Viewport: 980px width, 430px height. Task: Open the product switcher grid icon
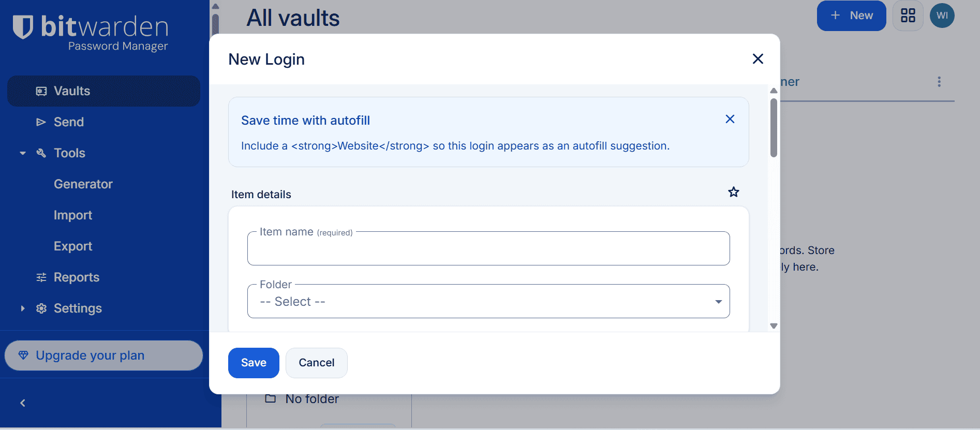point(908,16)
